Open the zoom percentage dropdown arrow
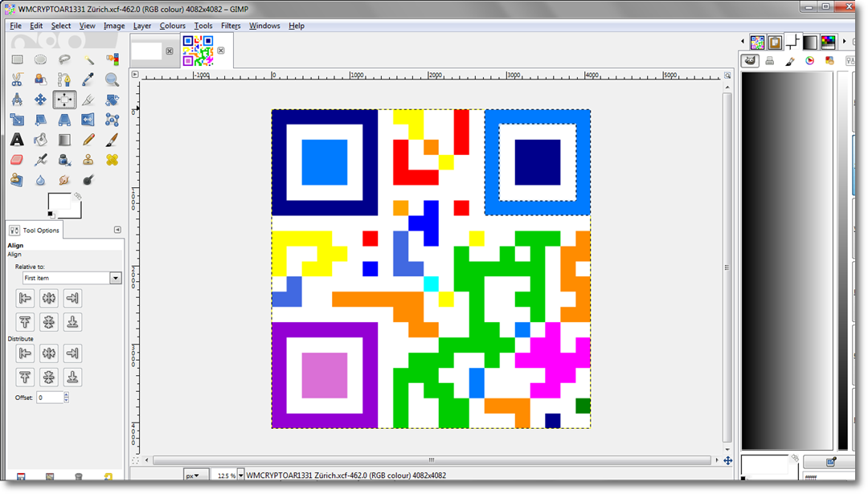The height and width of the screenshot is (494, 868). click(x=241, y=476)
